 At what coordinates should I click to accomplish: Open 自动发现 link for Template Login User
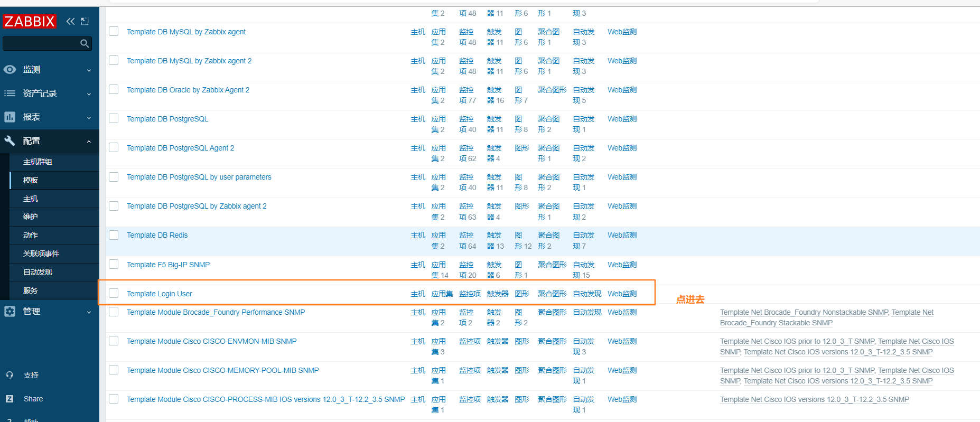[x=587, y=294]
